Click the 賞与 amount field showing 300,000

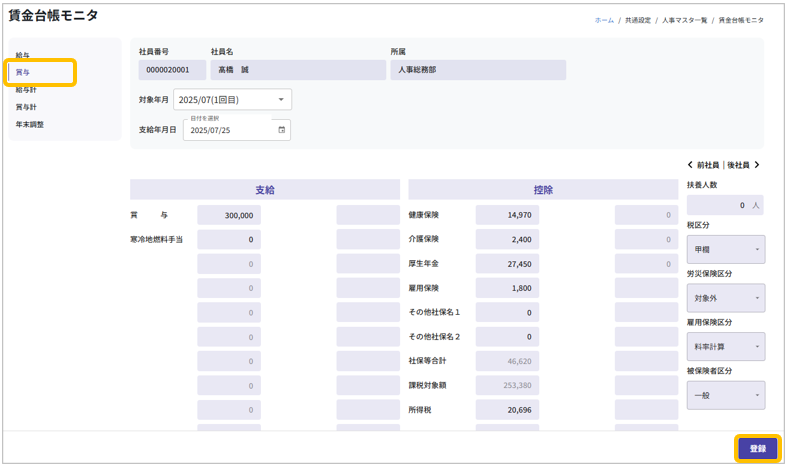point(229,215)
